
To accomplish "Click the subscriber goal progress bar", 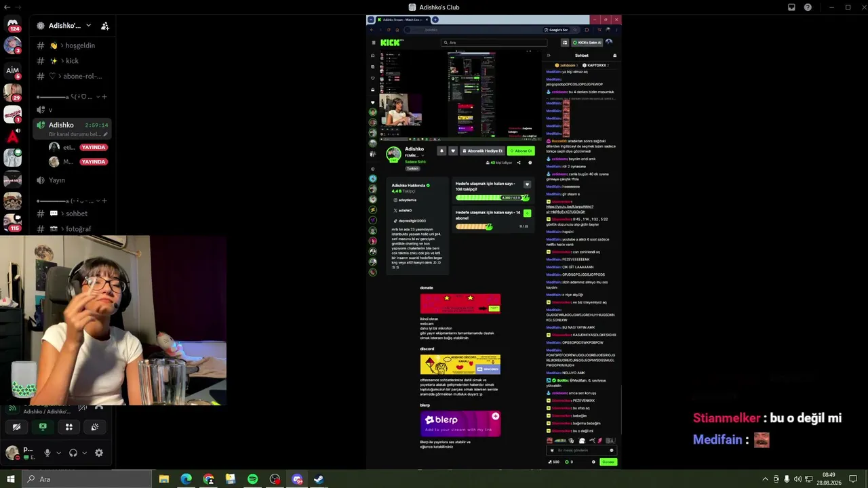I will point(474,226).
